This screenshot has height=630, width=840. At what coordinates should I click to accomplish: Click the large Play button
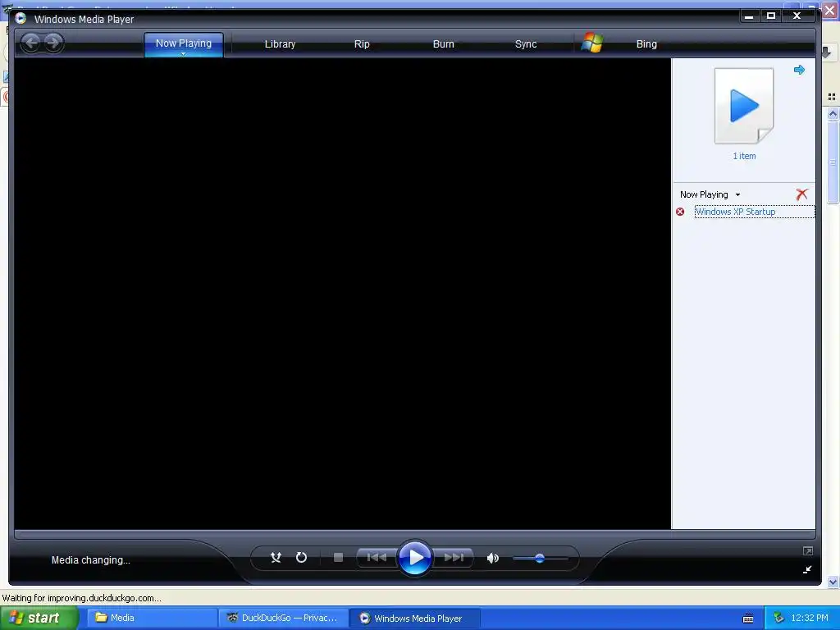(415, 558)
